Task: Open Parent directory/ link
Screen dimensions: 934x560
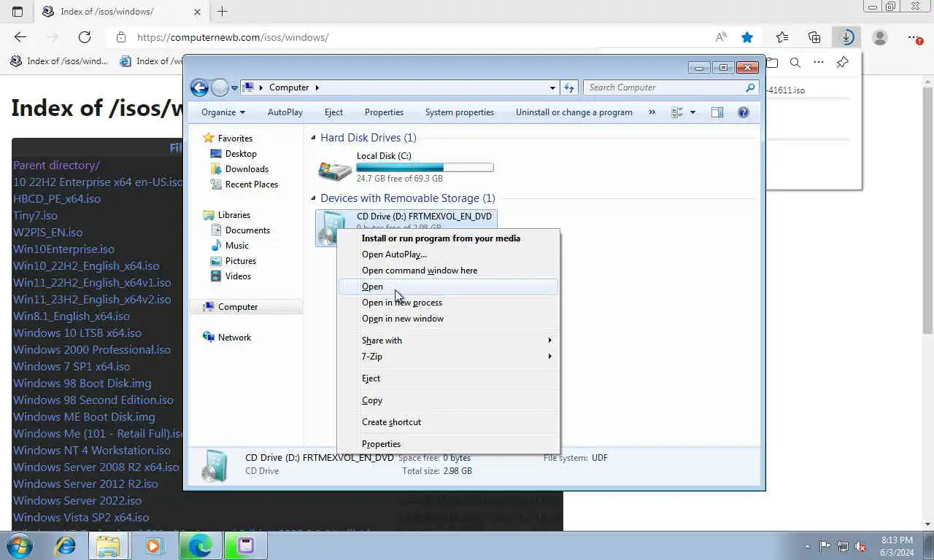Action: [56, 166]
